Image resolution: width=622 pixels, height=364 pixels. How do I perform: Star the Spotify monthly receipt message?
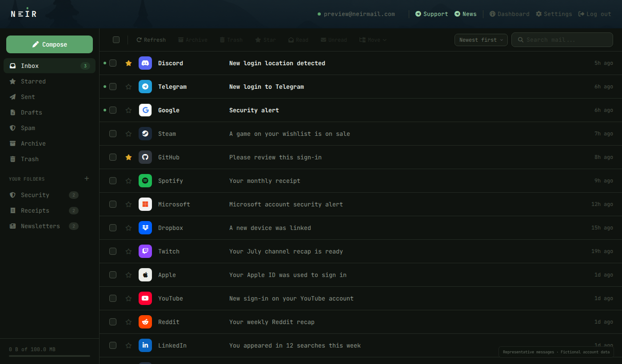[x=128, y=181]
